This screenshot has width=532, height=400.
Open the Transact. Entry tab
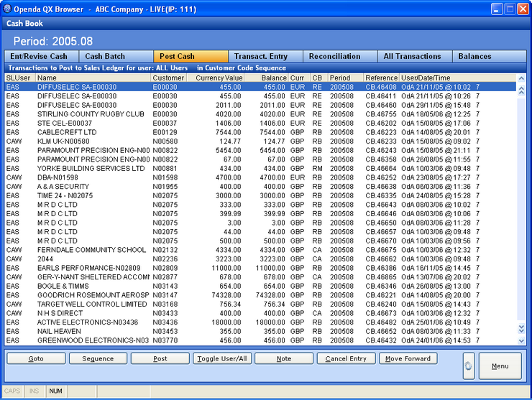point(265,56)
